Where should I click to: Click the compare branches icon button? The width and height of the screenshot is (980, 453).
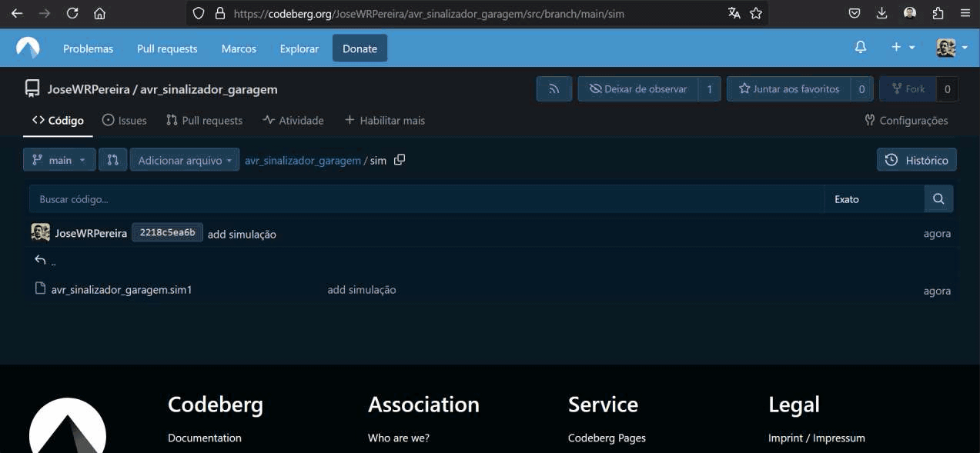click(112, 160)
